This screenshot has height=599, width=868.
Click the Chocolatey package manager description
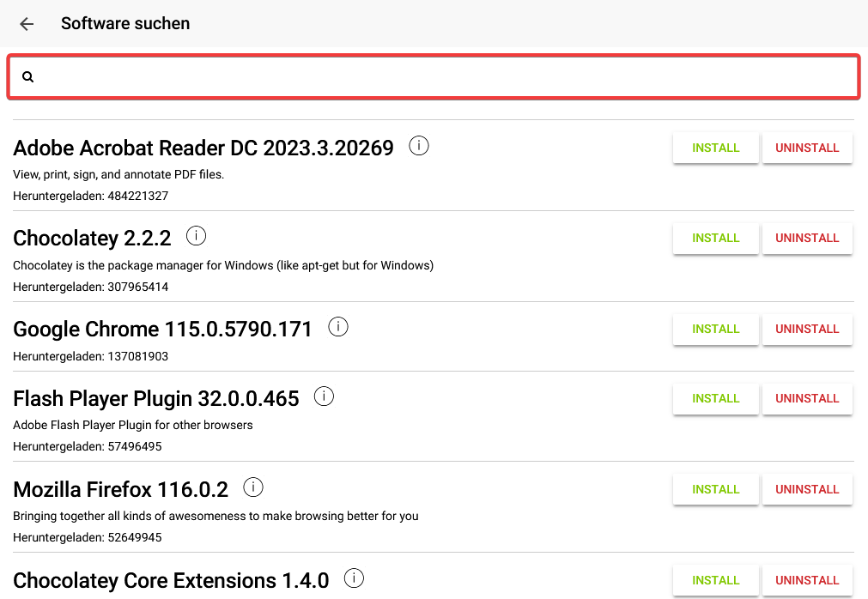[223, 265]
